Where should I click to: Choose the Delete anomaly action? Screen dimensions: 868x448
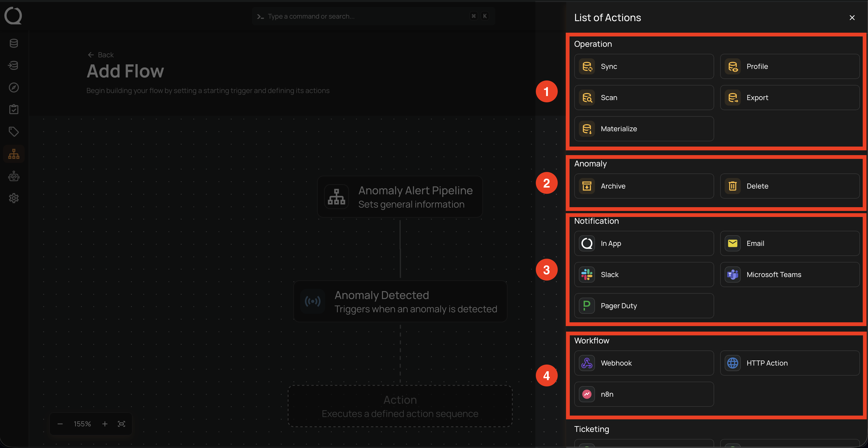(x=789, y=186)
